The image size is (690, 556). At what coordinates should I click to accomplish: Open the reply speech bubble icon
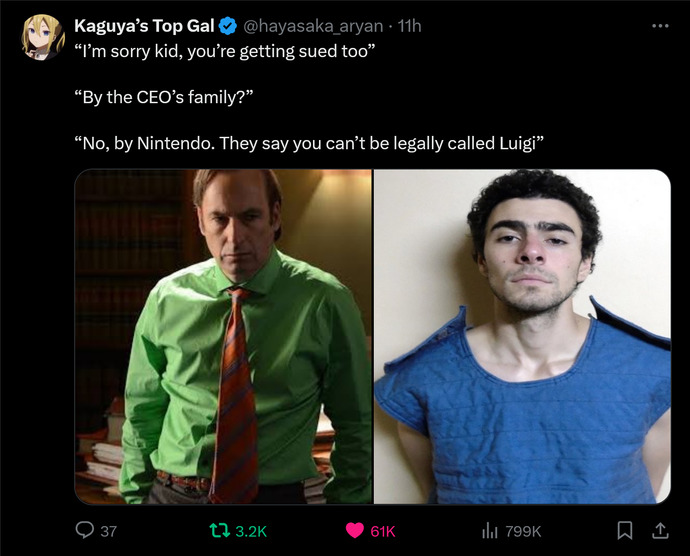[x=84, y=530]
